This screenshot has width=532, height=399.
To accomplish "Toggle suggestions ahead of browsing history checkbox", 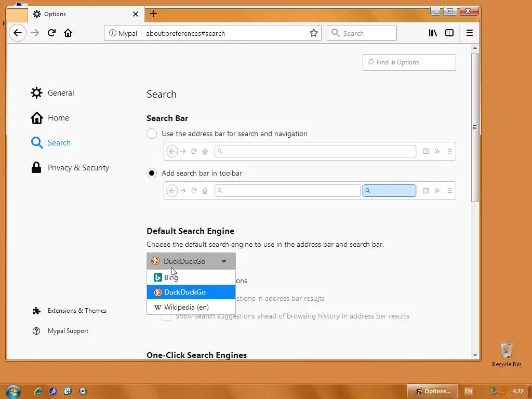I will click(166, 317).
